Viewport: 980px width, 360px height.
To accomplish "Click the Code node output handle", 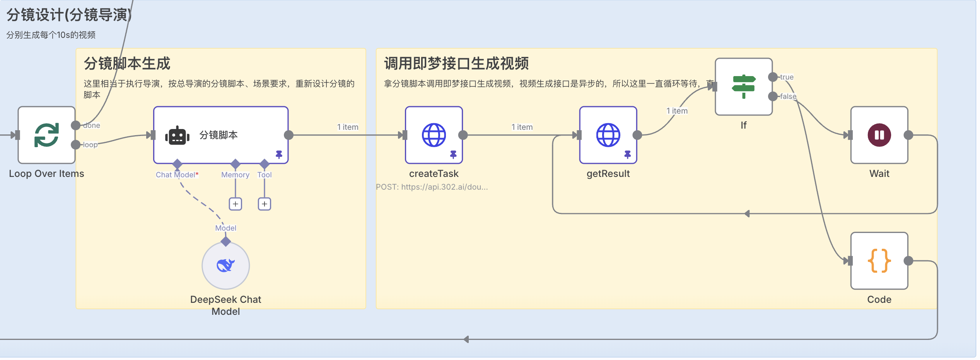I will pyautogui.click(x=908, y=261).
